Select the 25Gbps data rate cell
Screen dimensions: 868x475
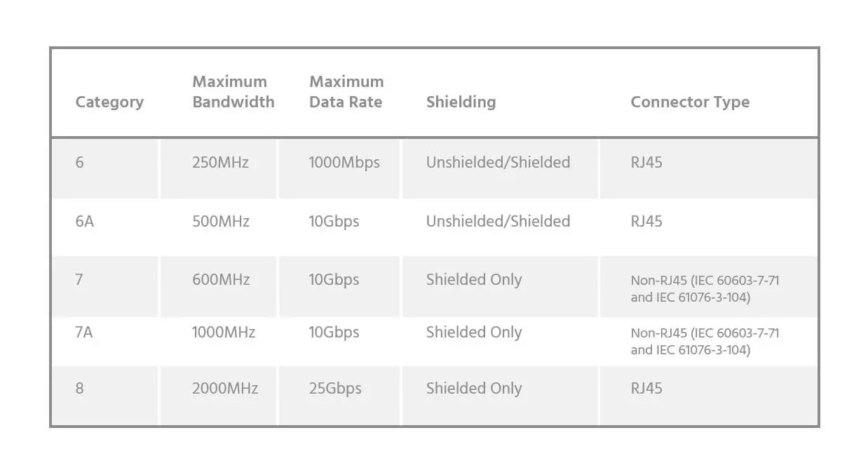[x=335, y=389]
